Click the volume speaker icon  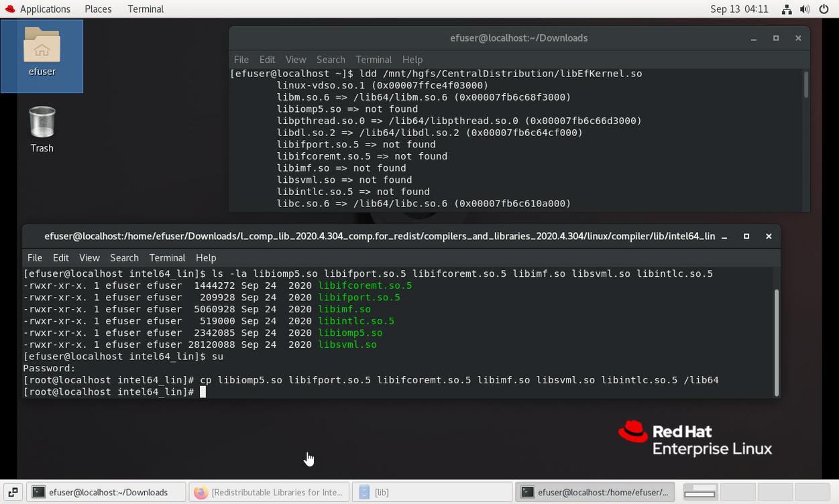pyautogui.click(x=805, y=9)
